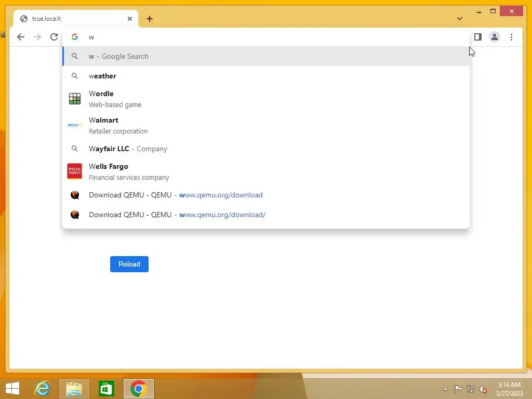This screenshot has height=399, width=532.
Task: Open www.qemu.org/download/ suggestion with trailing slash
Action: coord(267,215)
